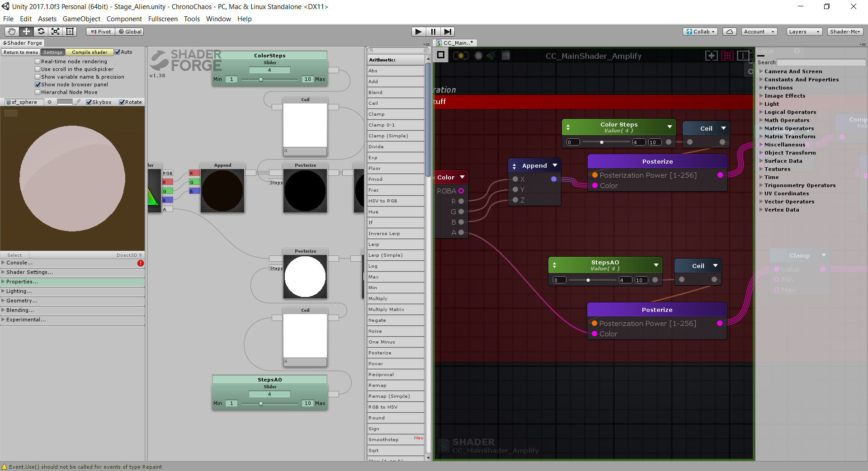Uncheck Show node browser panel
The height and width of the screenshot is (471, 868).
click(x=38, y=85)
